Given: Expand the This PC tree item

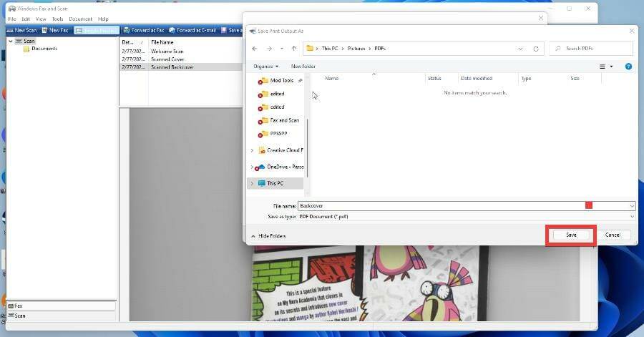Looking at the screenshot, I should (x=252, y=183).
